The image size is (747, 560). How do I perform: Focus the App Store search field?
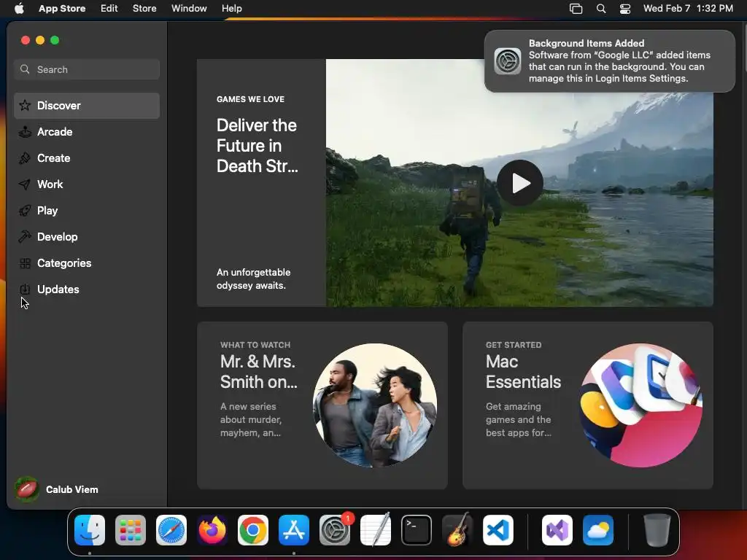tap(87, 69)
